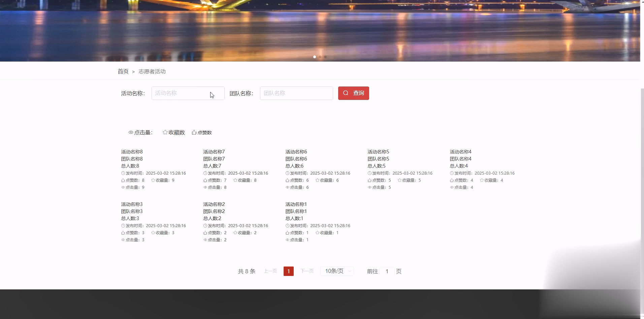Select the third carousel indicator dot
The width and height of the screenshot is (644, 319).
coord(325,57)
